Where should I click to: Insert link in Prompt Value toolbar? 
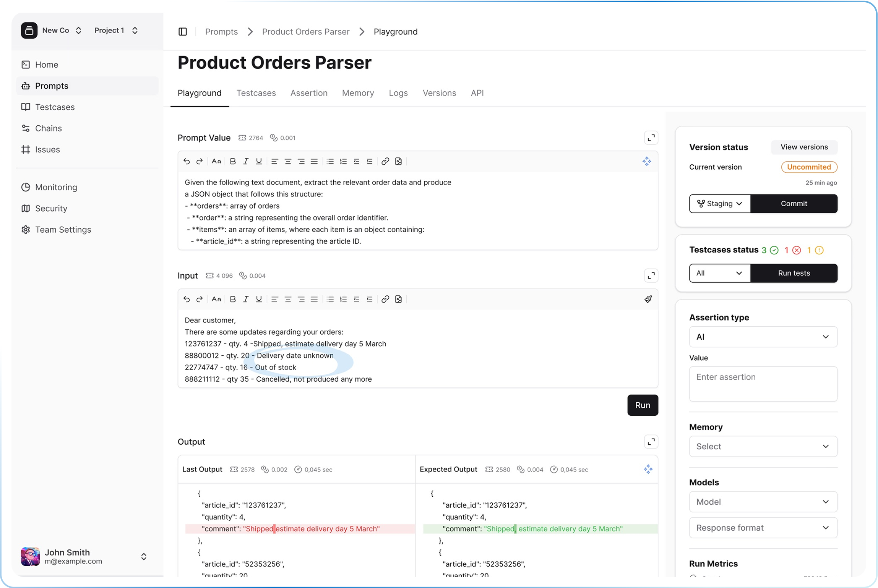[385, 161]
